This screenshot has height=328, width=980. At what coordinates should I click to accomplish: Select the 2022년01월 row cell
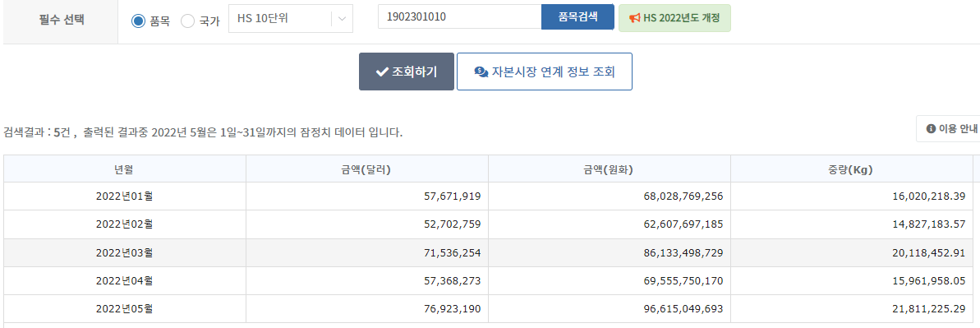(124, 196)
